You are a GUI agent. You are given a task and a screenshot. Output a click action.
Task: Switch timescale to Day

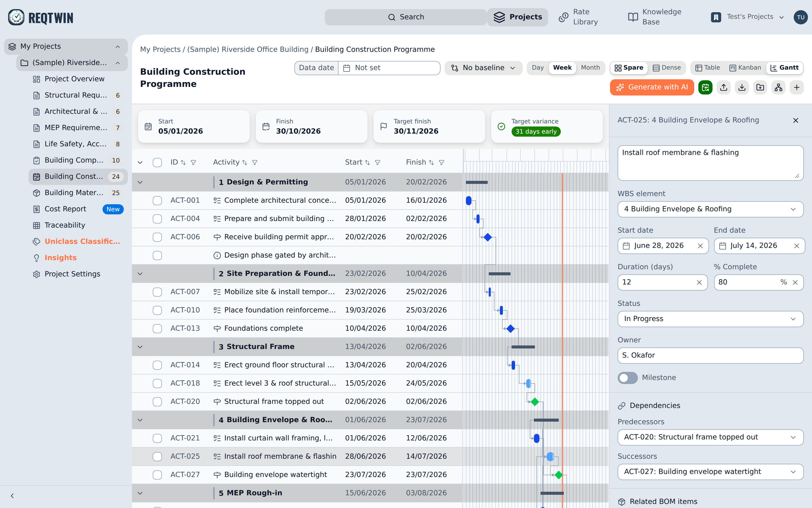[537, 68]
